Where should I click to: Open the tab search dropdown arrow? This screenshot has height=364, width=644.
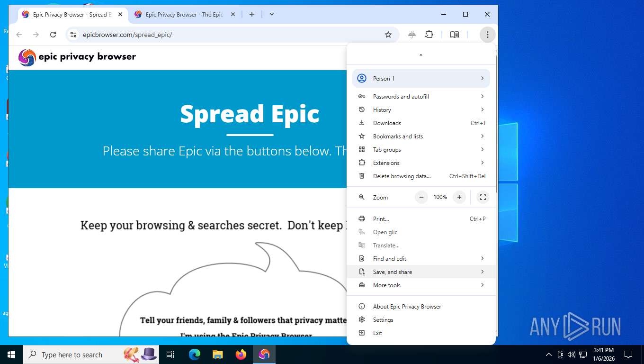[x=272, y=14]
